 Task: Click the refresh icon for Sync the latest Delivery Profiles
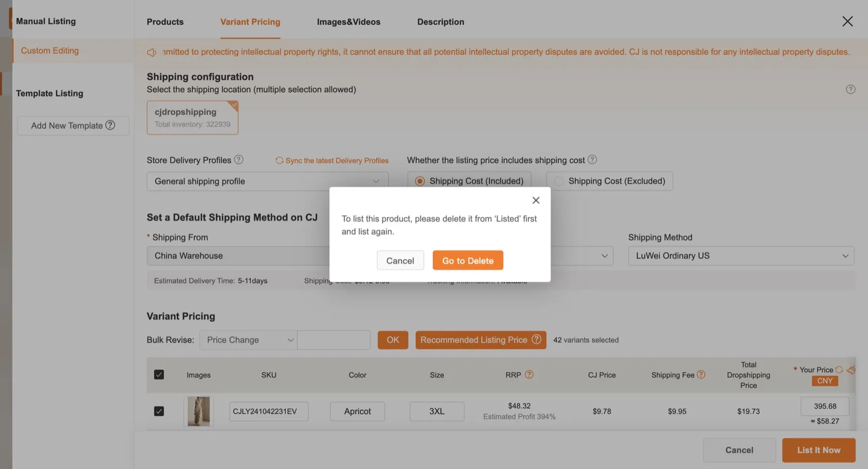(279, 160)
